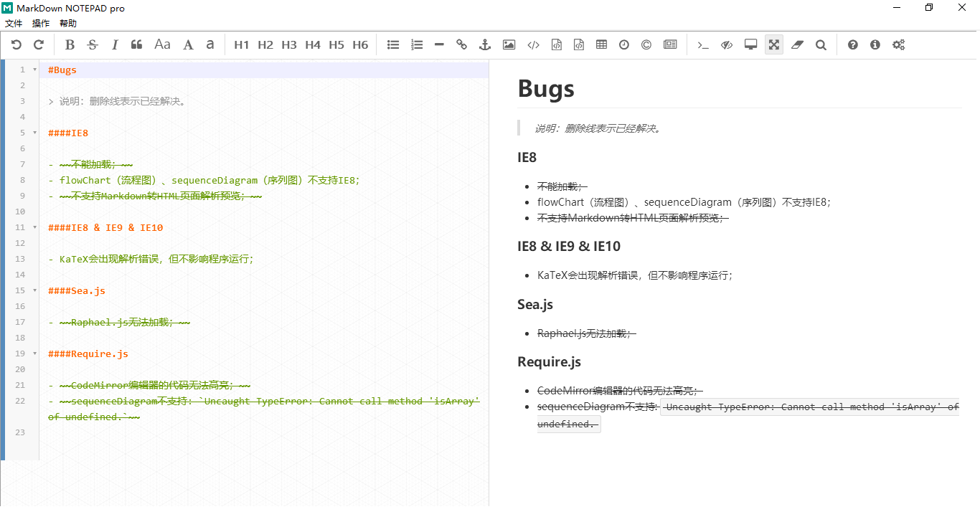980x522 pixels.
Task: Toggle fullscreen mode
Action: coord(773,44)
